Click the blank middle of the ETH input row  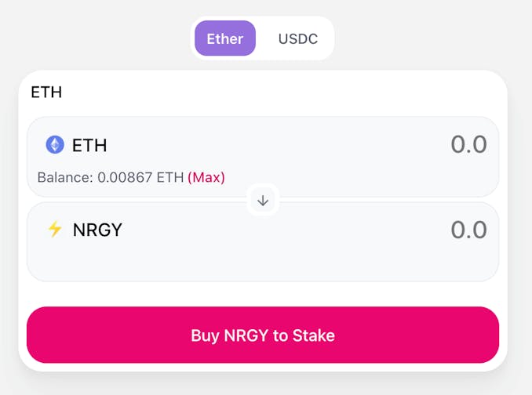(271, 145)
